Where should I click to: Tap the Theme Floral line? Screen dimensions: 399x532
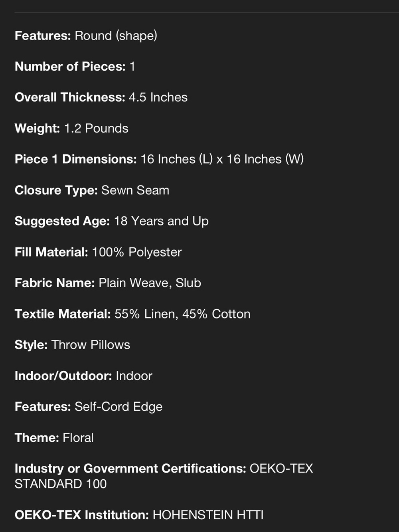[x=54, y=438]
